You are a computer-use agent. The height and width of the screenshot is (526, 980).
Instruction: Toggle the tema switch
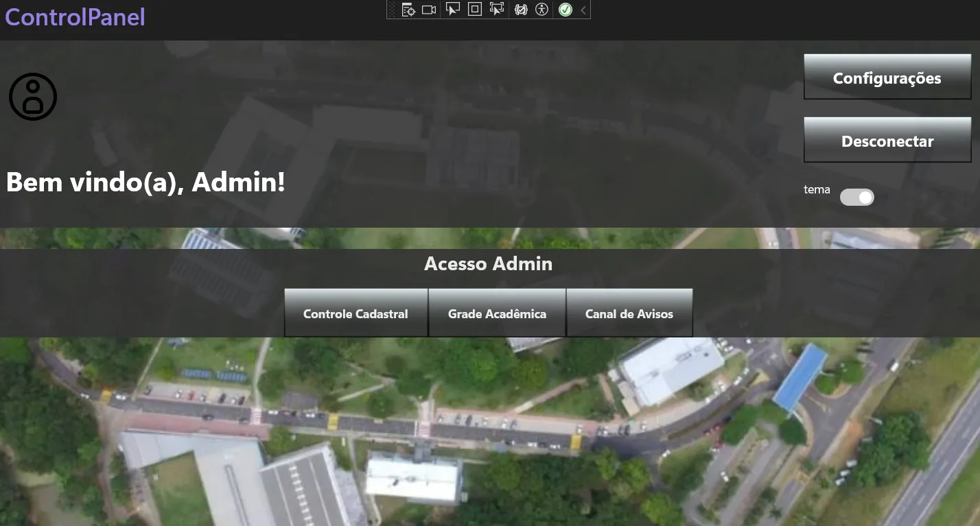[857, 198]
